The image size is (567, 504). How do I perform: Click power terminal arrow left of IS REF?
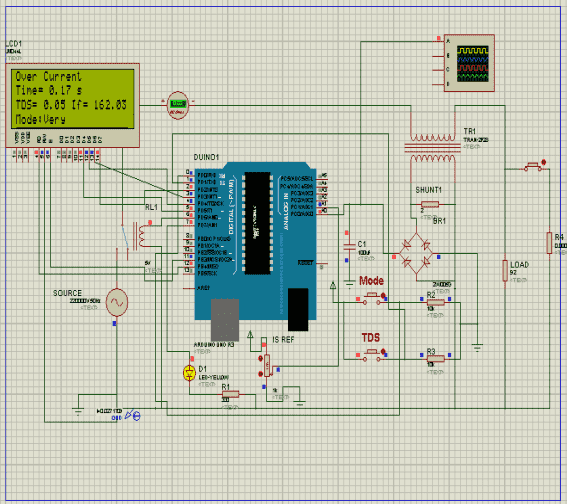[x=250, y=334]
